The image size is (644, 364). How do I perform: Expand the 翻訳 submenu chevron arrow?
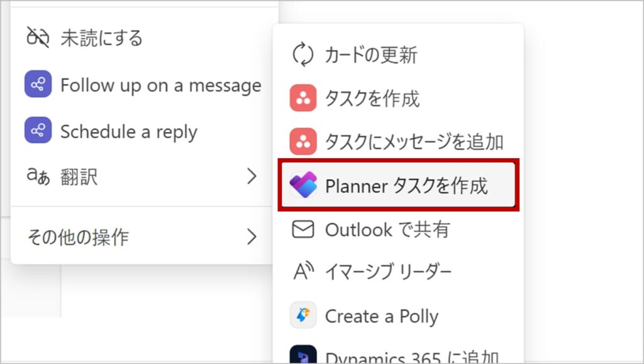tap(252, 177)
